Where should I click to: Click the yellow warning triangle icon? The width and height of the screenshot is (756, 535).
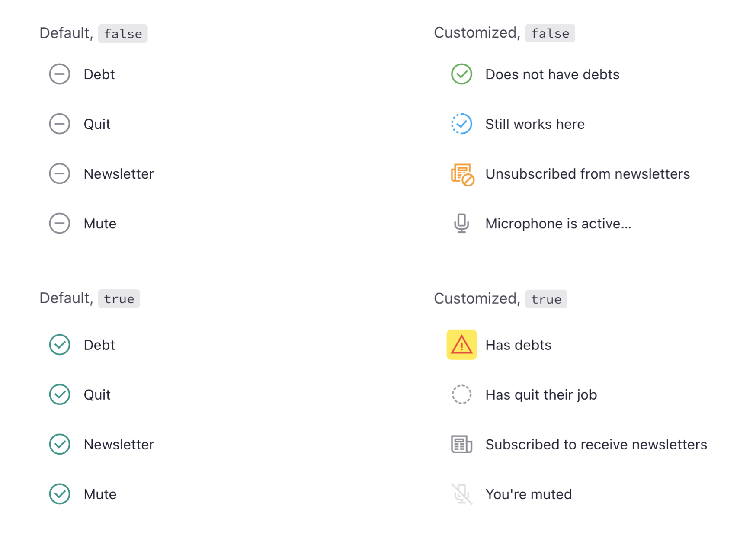[461, 345]
